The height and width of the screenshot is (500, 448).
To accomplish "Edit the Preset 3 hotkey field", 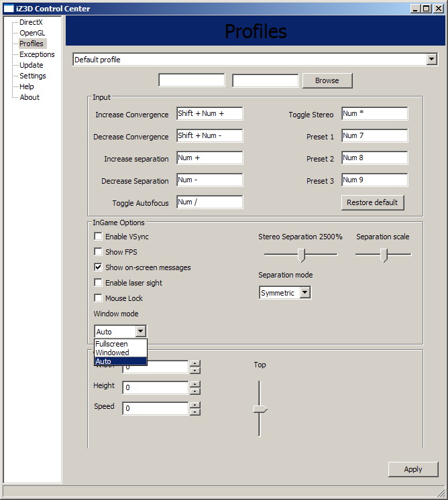I will pos(375,180).
